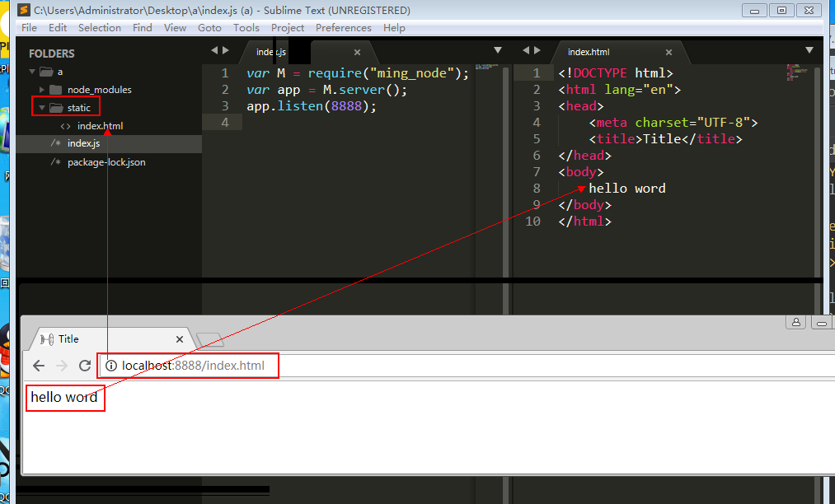Screen dimensions: 835x504
Task: Collapse the static folder arrow
Action: pyautogui.click(x=41, y=108)
